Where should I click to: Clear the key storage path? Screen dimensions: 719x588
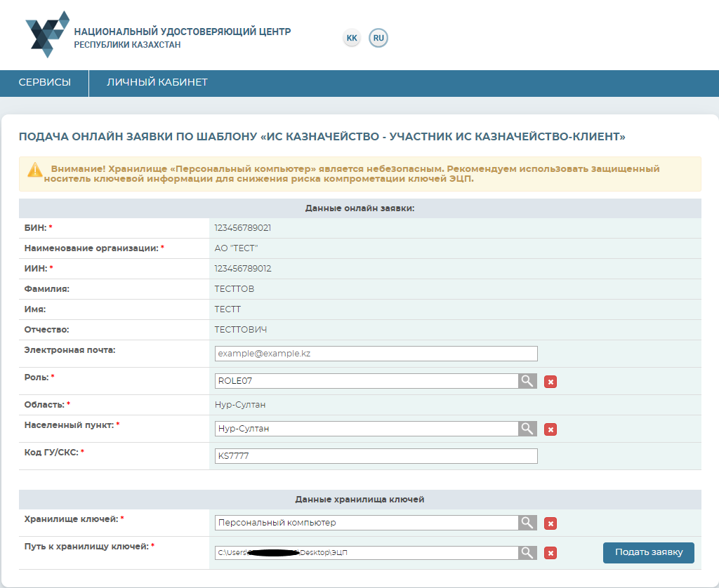pos(551,554)
